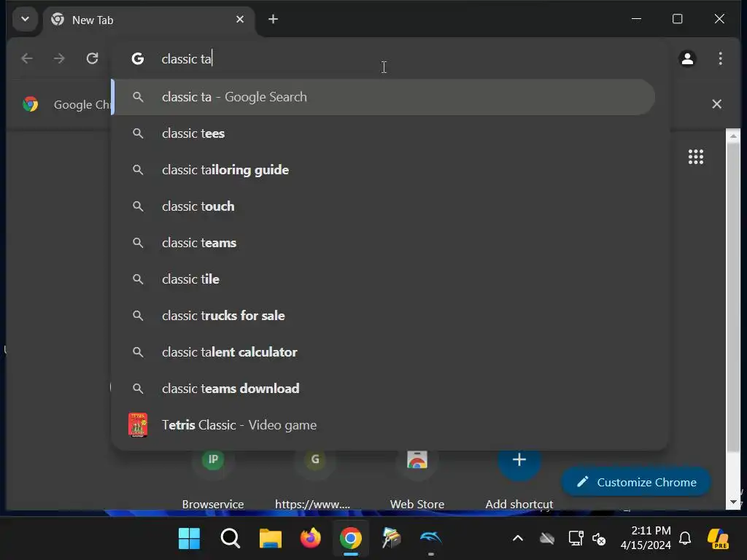Open the Chrome profile avatar menu
The image size is (747, 560).
coord(687,58)
